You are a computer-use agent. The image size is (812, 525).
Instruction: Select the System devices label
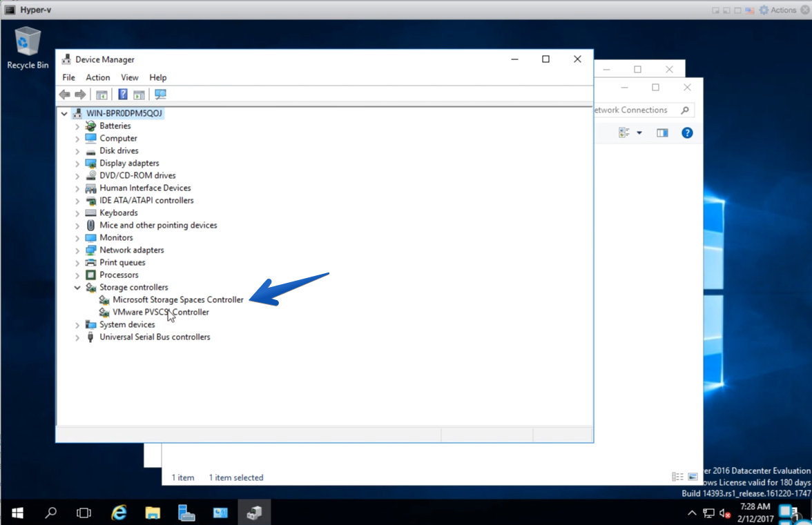tap(127, 324)
